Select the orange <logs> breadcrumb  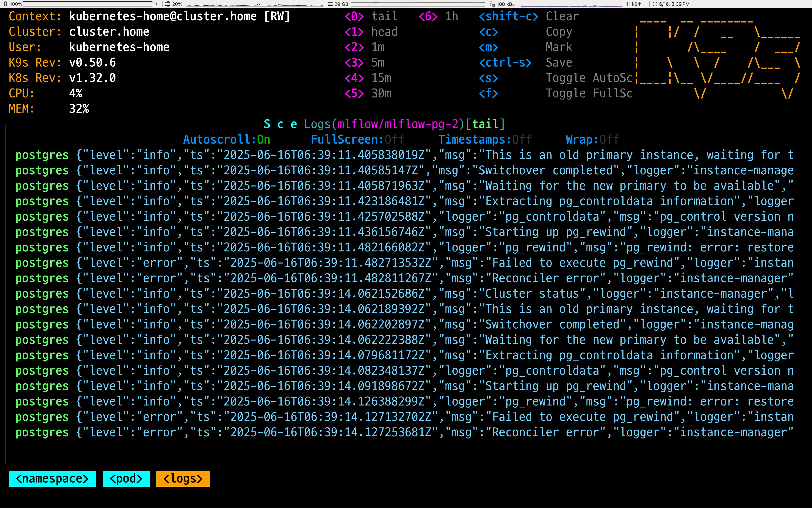pyautogui.click(x=183, y=478)
